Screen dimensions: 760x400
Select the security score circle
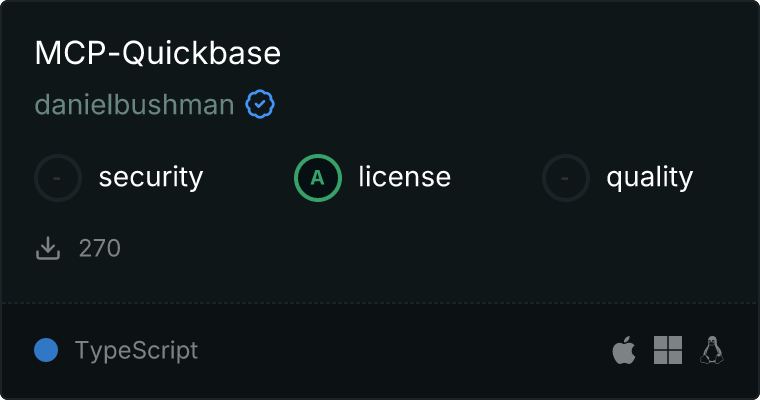58,178
